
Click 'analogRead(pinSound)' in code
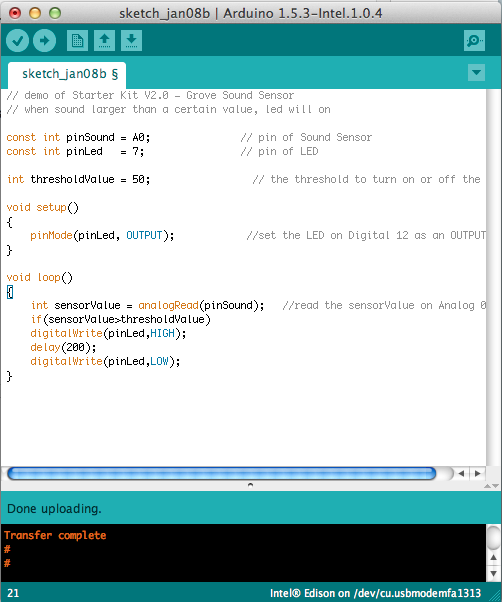[x=201, y=305]
